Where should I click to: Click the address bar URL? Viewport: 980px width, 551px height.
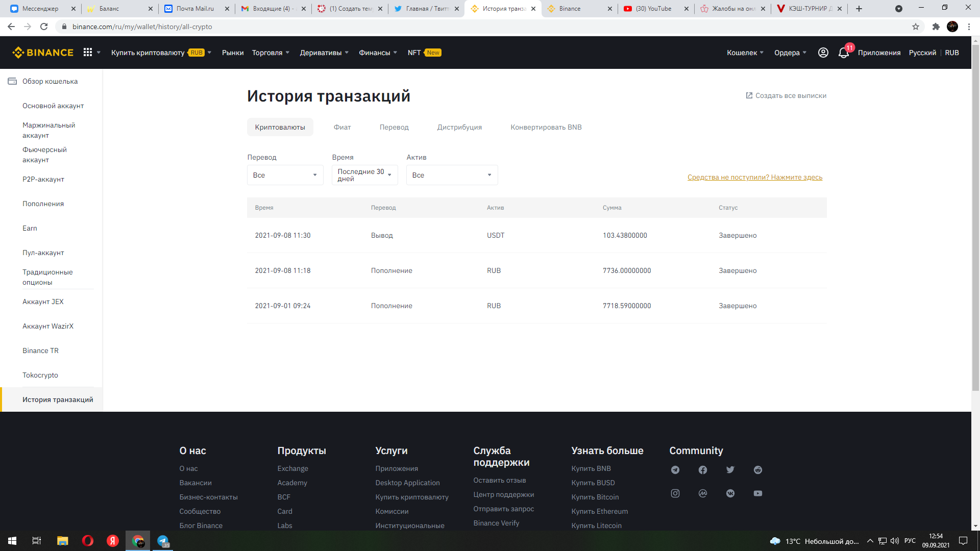[x=142, y=27]
